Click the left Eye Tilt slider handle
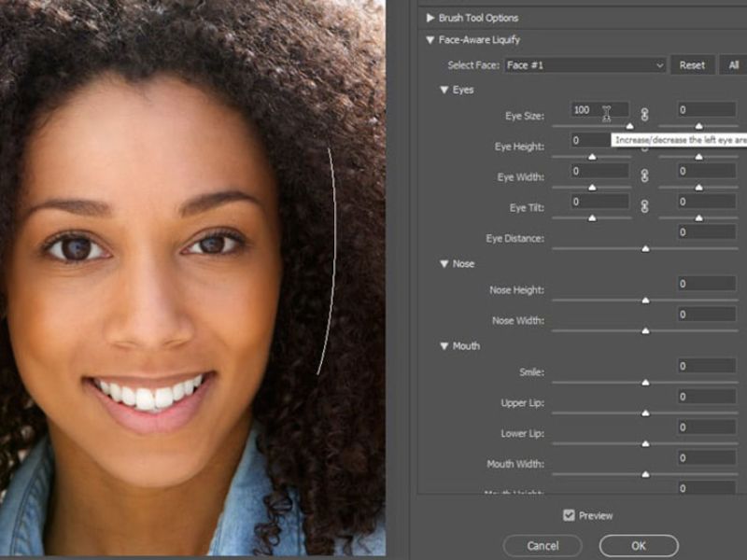This screenshot has height=560, width=747. point(592,218)
